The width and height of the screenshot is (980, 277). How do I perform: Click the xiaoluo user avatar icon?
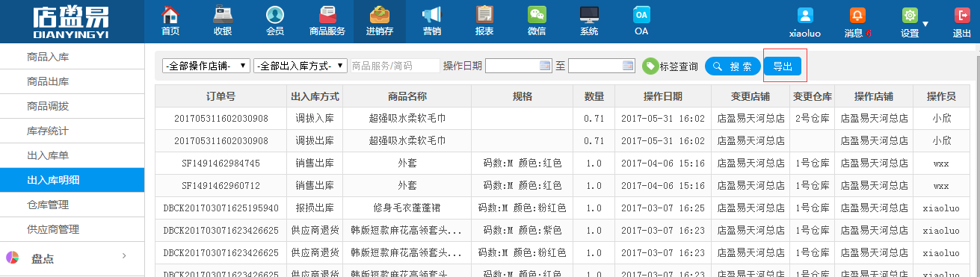805,15
